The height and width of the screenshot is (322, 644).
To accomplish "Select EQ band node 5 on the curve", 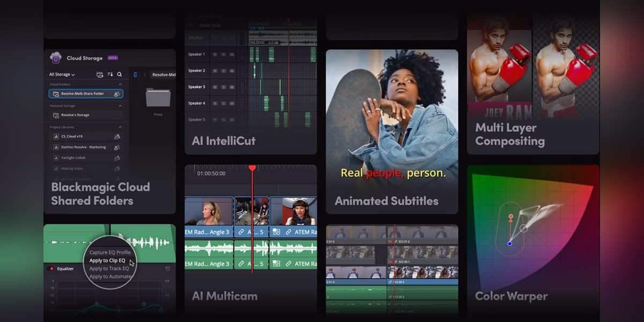I will pos(144,304).
